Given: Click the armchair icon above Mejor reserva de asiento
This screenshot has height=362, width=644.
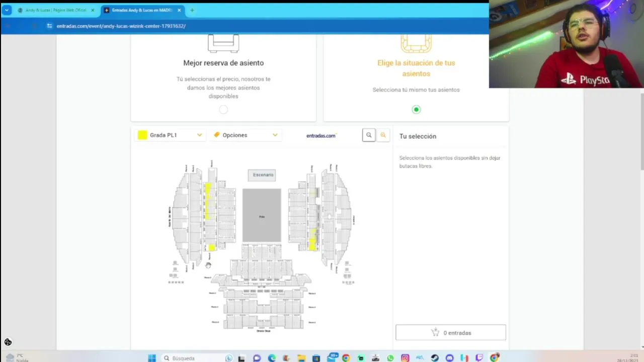Looking at the screenshot, I should pyautogui.click(x=223, y=43).
